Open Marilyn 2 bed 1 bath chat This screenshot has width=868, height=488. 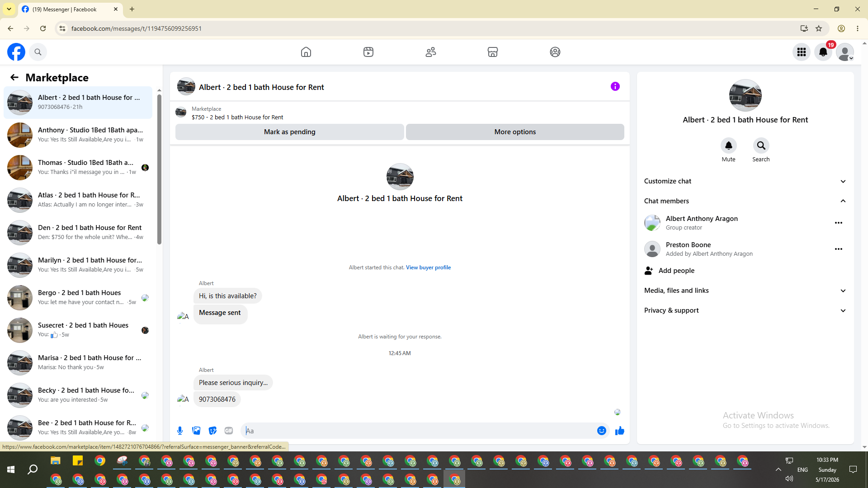[x=78, y=265]
